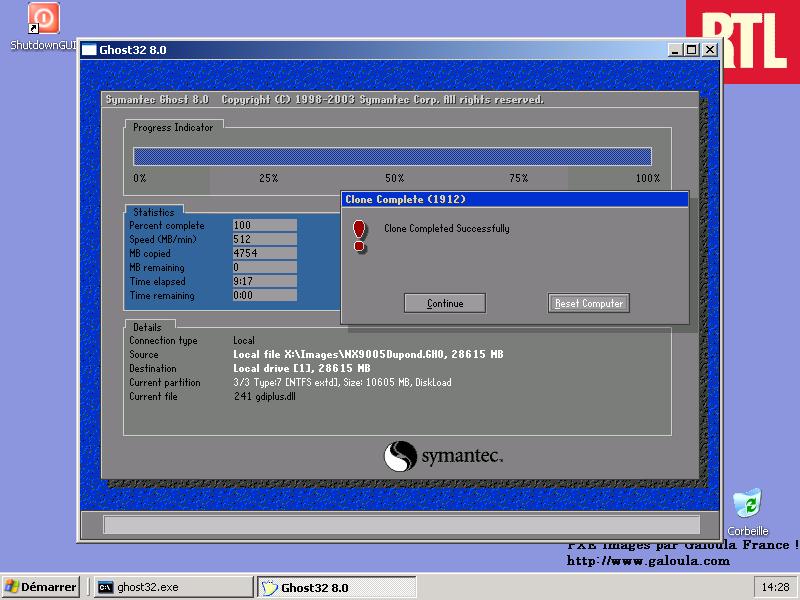This screenshot has height=600, width=800.
Task: Click the red exclamation icon in dialog
Action: point(359,236)
